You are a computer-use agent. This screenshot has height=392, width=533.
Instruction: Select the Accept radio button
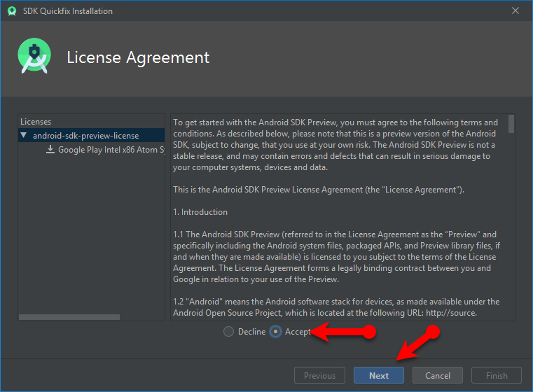tap(276, 332)
